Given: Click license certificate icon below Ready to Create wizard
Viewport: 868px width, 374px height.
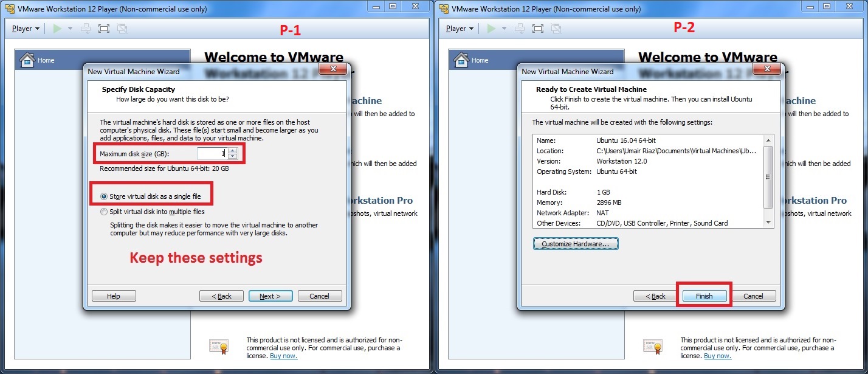Looking at the screenshot, I should pos(653,347).
